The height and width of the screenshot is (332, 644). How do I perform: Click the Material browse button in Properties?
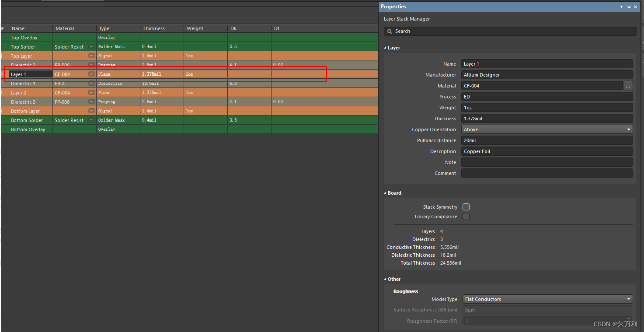click(628, 86)
